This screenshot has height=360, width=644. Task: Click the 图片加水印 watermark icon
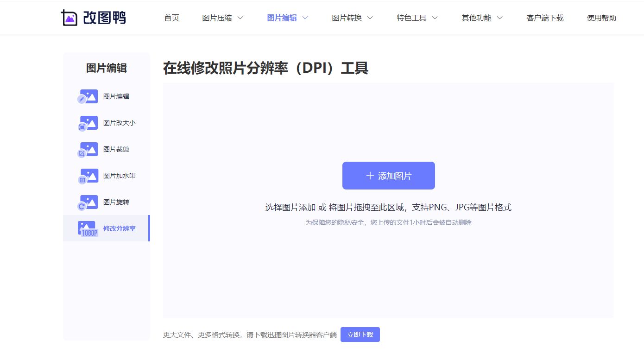tap(88, 176)
